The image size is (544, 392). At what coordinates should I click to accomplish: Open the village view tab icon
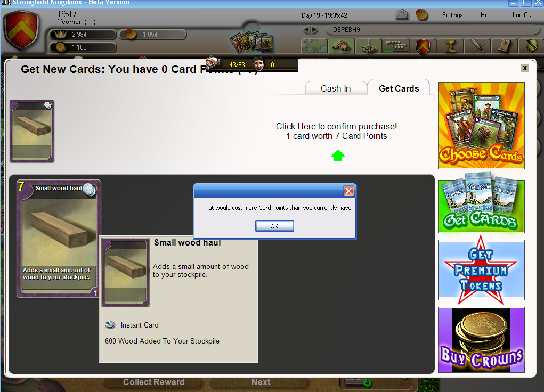point(342,46)
